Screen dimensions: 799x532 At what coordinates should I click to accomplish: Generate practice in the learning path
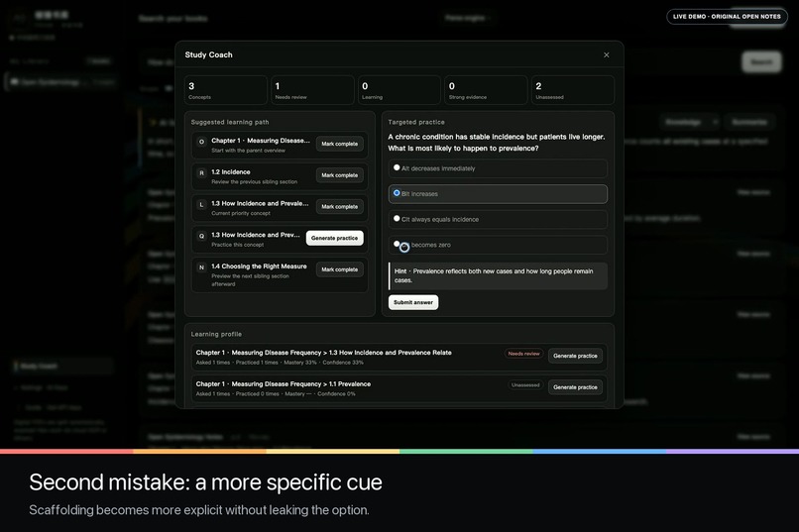[334, 238]
